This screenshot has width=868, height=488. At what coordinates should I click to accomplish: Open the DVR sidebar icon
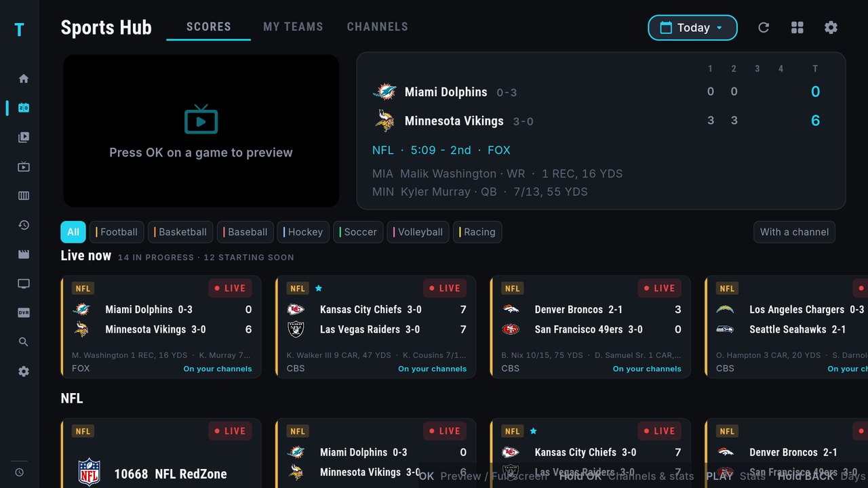click(x=24, y=313)
